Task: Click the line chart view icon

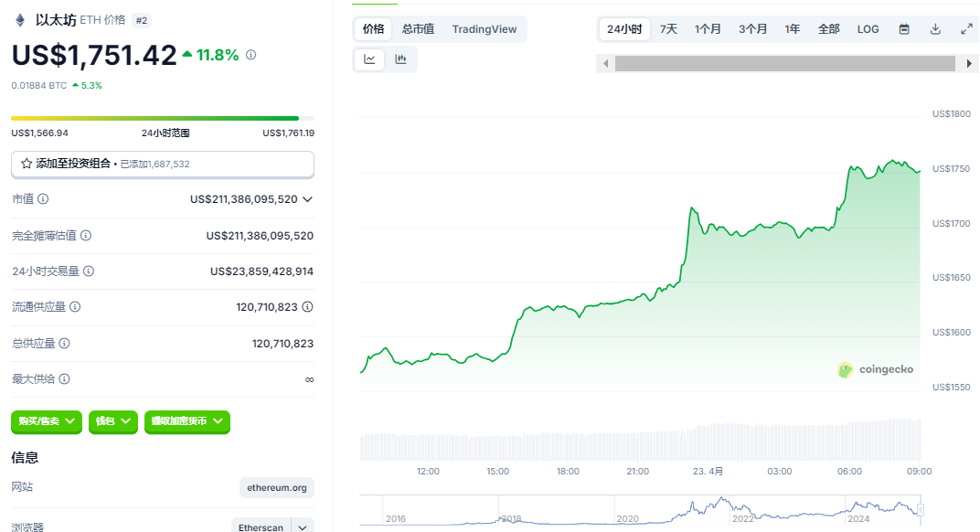Action: (x=369, y=59)
